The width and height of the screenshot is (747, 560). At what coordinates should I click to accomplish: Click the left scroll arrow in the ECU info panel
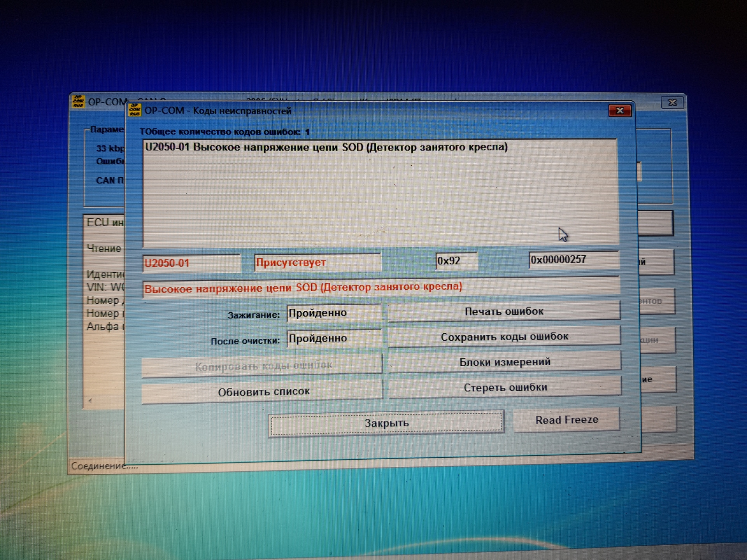[x=90, y=400]
